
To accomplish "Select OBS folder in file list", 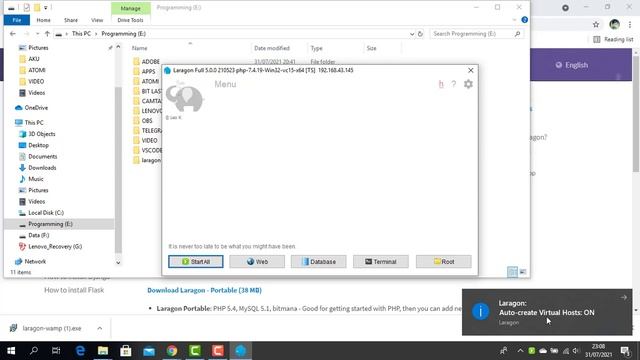I will pyautogui.click(x=147, y=121).
